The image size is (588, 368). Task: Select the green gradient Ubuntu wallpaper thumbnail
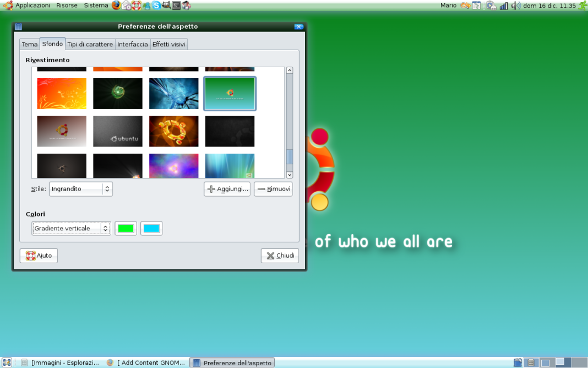coord(230,94)
